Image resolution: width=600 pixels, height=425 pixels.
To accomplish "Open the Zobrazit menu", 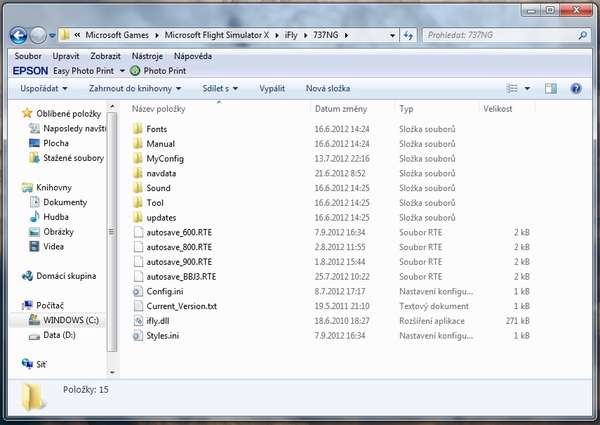I will [105, 56].
